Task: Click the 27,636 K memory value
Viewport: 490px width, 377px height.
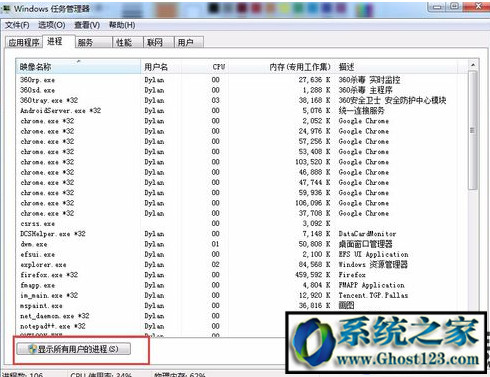Action: [314, 80]
